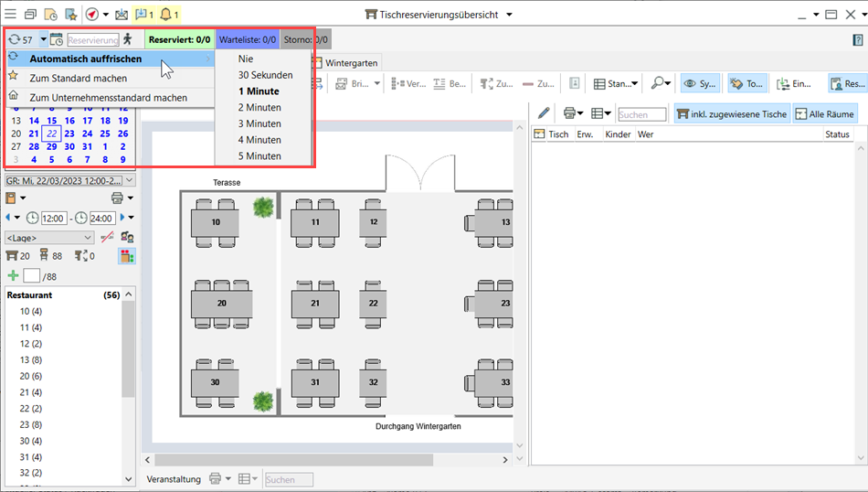Click the notification bell icon
This screenshot has height=492, width=868.
(x=165, y=15)
